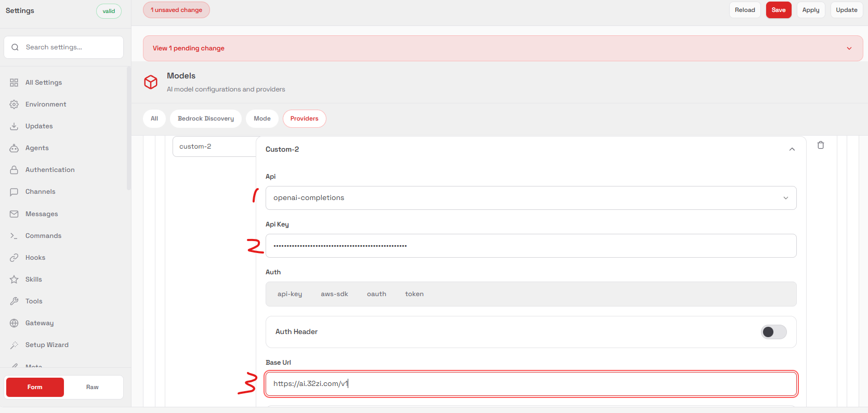This screenshot has height=413, width=868.
Task: Select aws-sdk auth option
Action: 334,294
